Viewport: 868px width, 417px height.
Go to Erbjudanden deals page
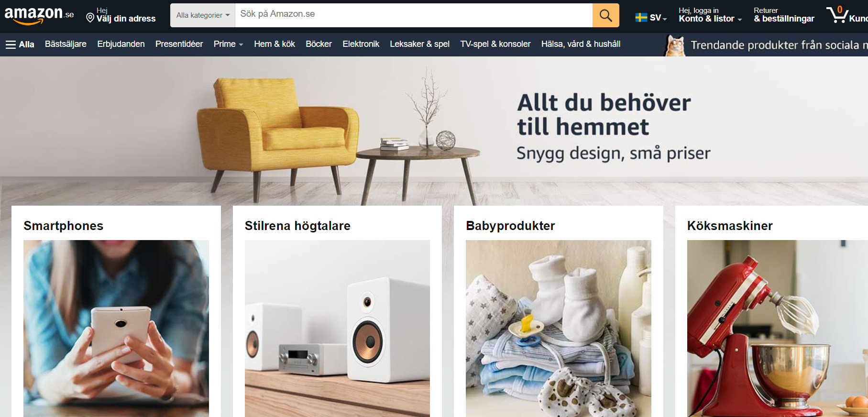pyautogui.click(x=121, y=44)
